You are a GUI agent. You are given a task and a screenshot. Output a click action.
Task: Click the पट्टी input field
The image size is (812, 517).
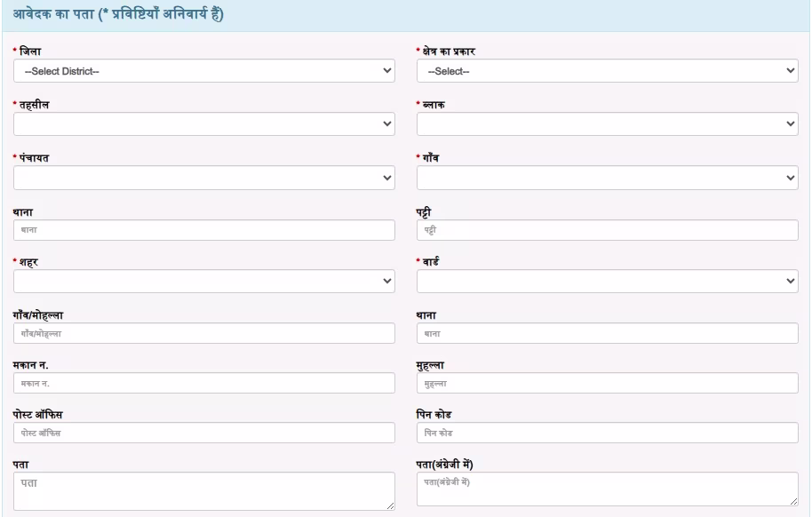point(607,230)
